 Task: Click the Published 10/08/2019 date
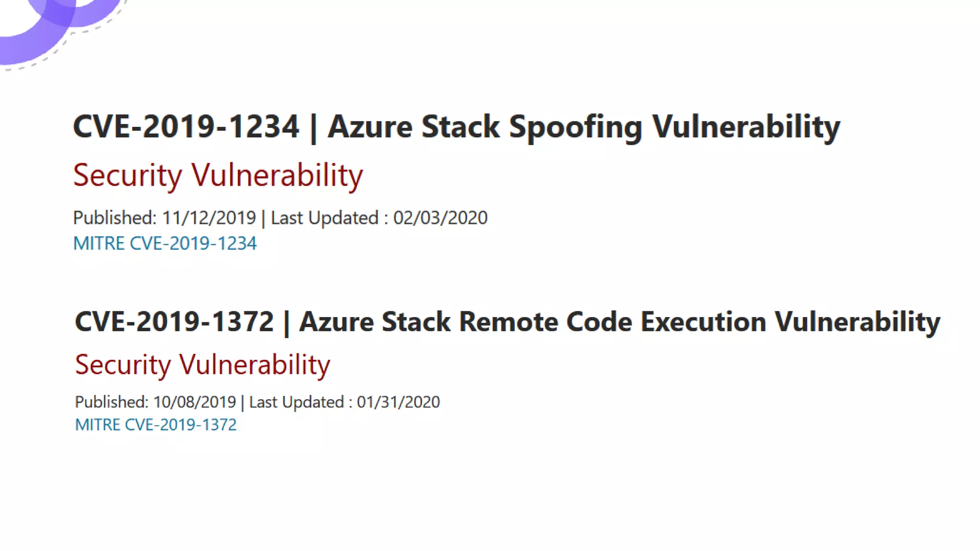[194, 402]
